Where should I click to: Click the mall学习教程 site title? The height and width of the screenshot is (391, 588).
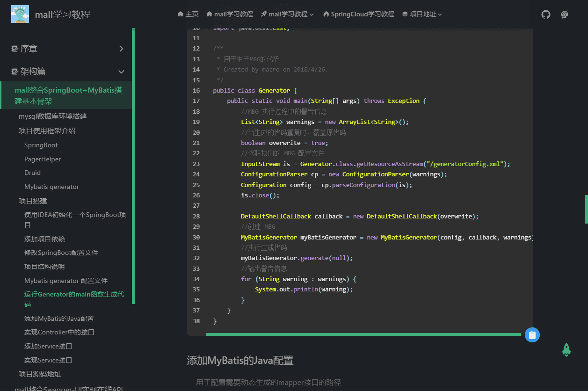[x=63, y=14]
